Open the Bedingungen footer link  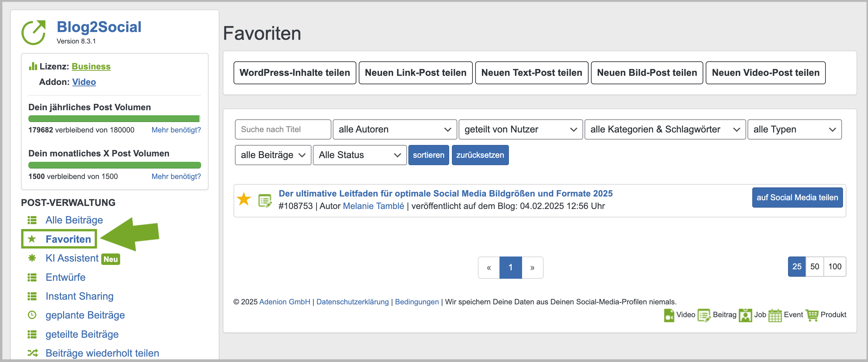[x=417, y=302]
